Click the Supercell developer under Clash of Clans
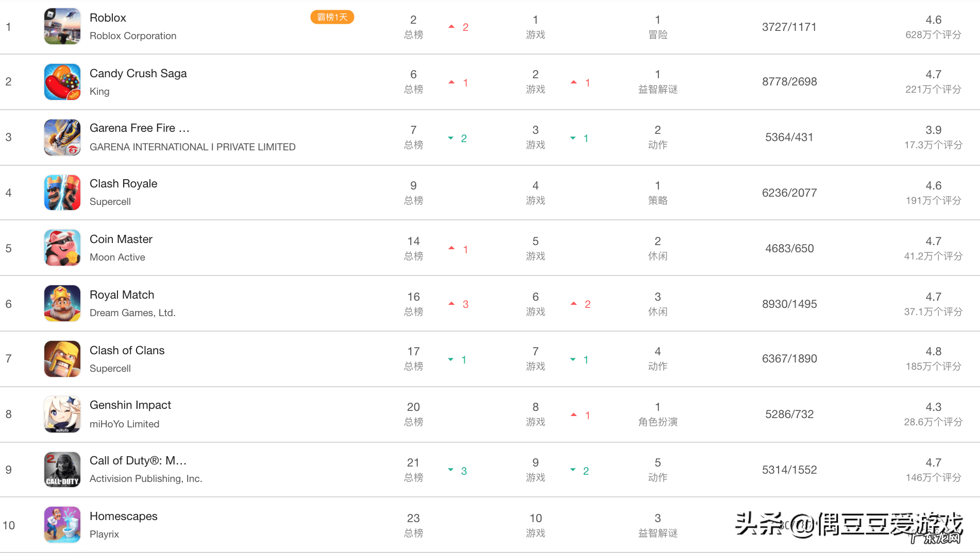This screenshot has height=553, width=980. 110,369
